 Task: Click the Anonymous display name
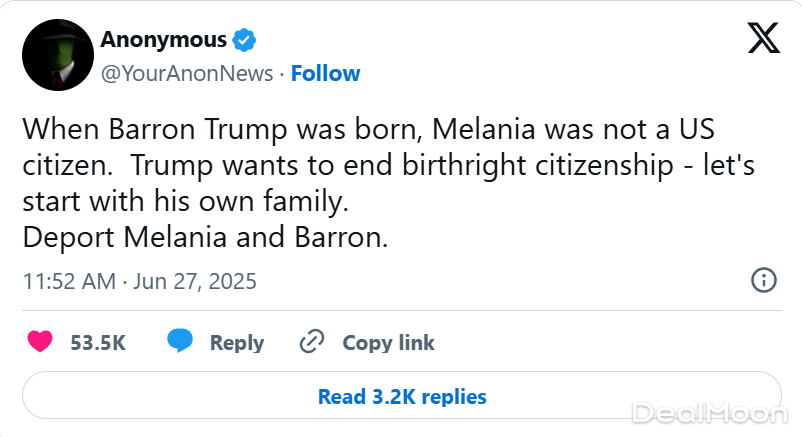pos(163,40)
